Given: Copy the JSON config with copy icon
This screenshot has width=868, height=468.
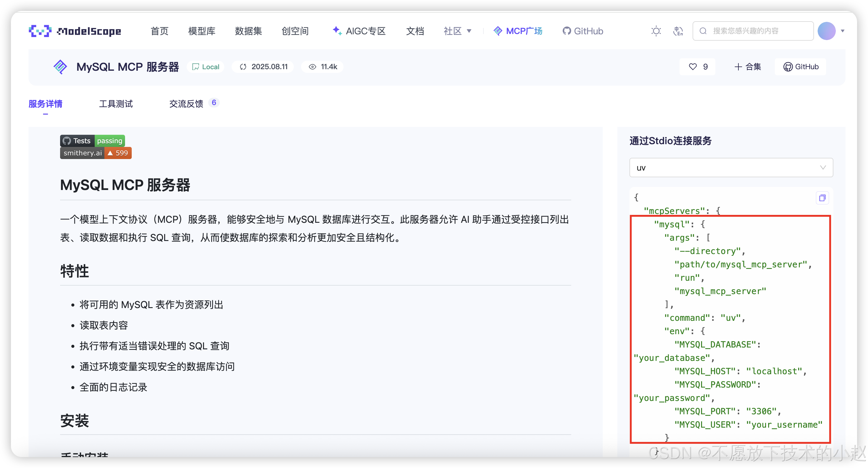Looking at the screenshot, I should [x=822, y=198].
